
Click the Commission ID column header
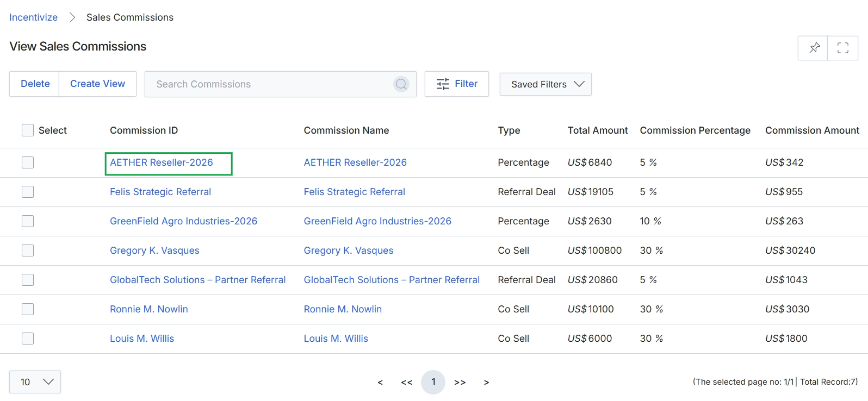tap(144, 130)
